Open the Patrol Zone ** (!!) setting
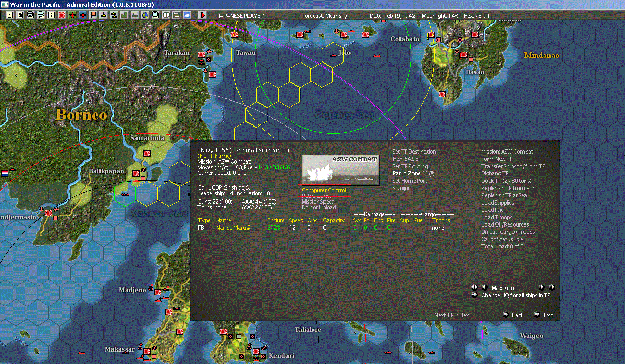 point(414,173)
